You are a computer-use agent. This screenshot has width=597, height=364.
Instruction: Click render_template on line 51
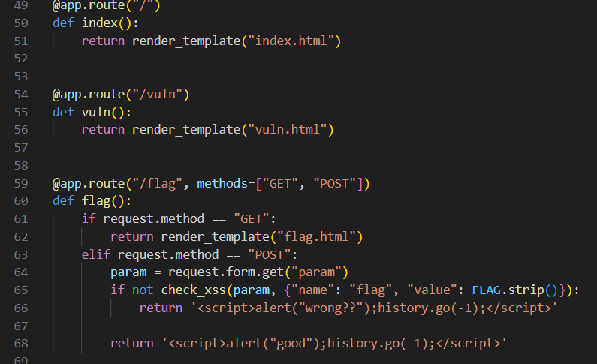(186, 41)
